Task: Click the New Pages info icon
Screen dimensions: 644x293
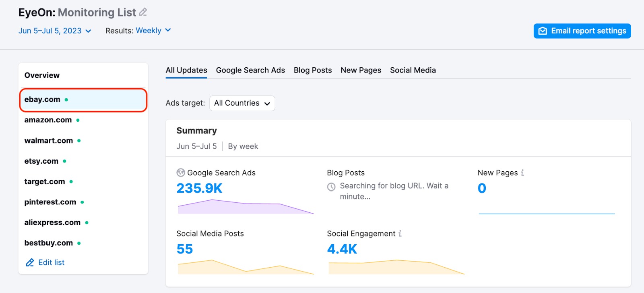Action: coord(522,173)
